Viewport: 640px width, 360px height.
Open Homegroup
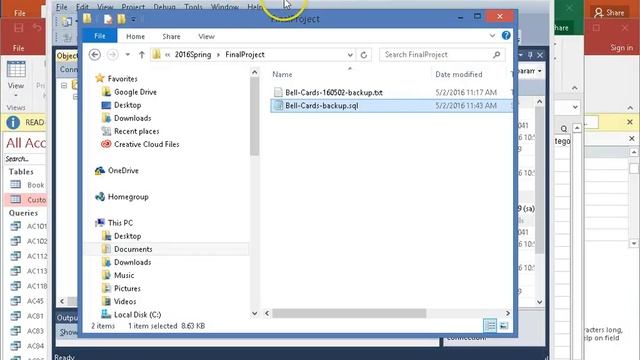coord(128,197)
